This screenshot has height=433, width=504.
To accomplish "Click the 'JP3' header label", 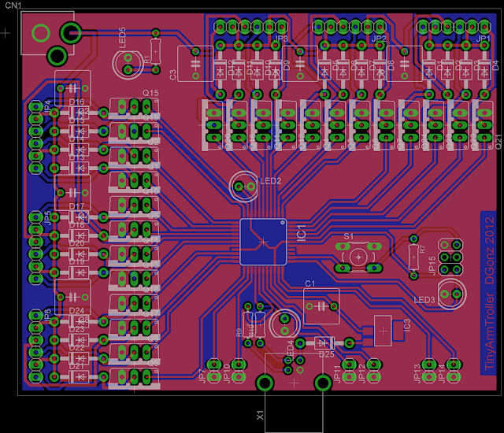I will click(x=281, y=39).
